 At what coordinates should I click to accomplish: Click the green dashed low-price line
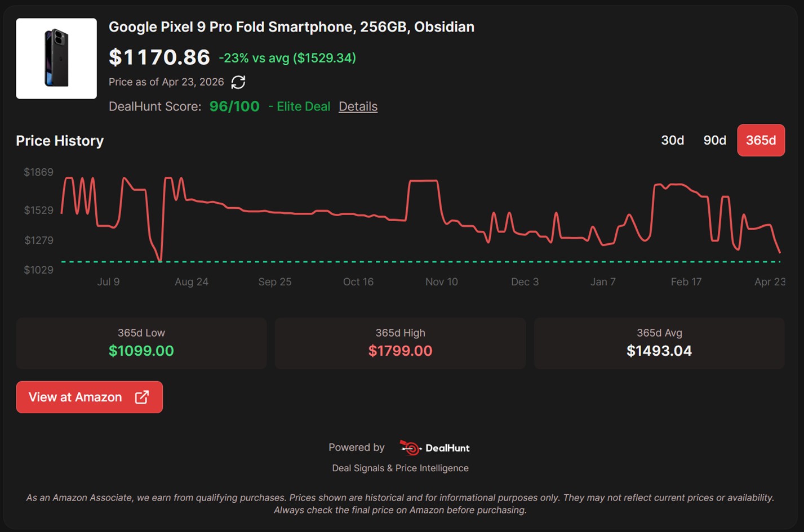pyautogui.click(x=394, y=261)
